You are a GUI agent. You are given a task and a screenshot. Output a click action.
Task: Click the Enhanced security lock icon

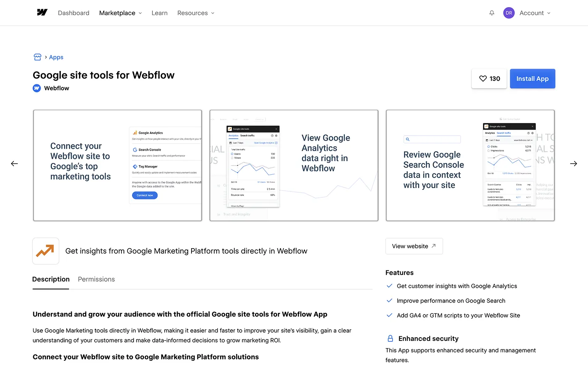point(390,338)
